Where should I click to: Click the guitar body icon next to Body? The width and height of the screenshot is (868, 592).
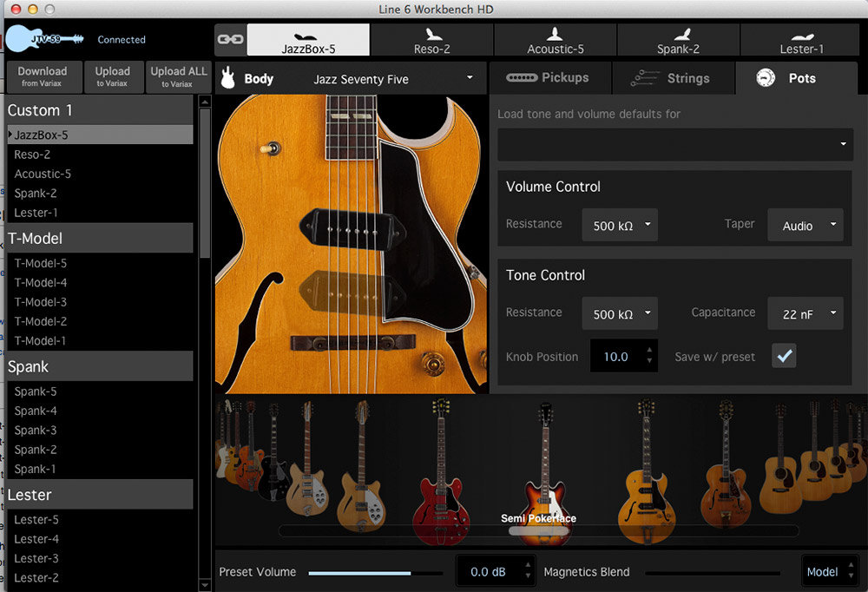click(x=227, y=78)
